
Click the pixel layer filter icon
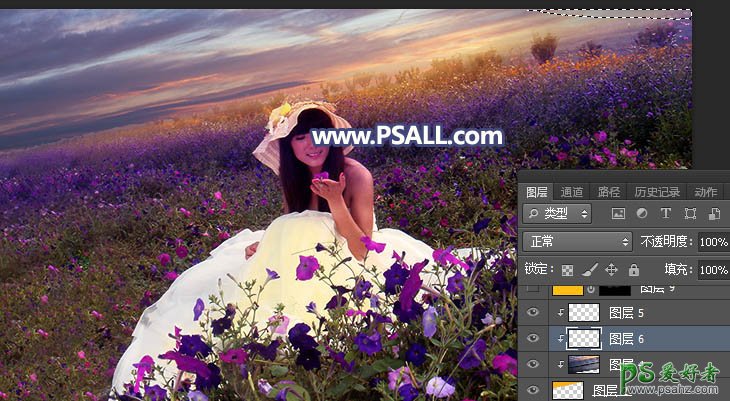(x=618, y=214)
